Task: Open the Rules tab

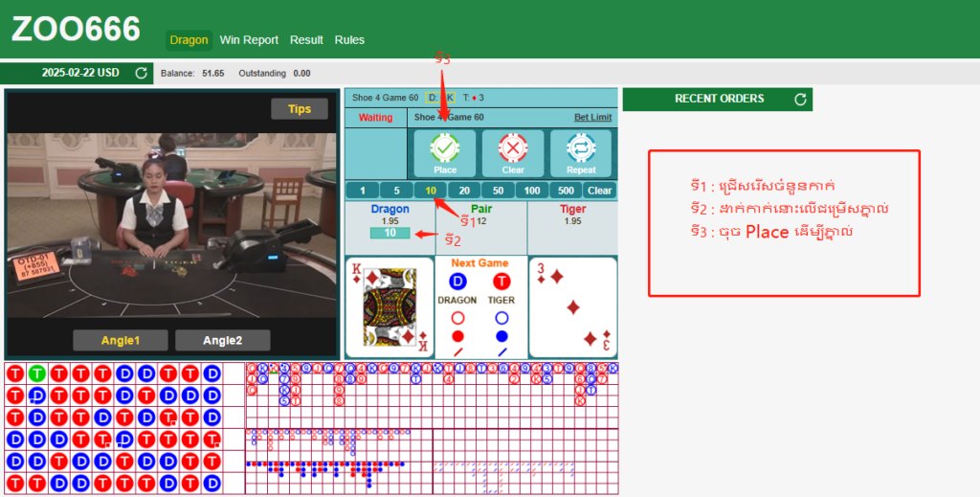Action: click(x=349, y=40)
